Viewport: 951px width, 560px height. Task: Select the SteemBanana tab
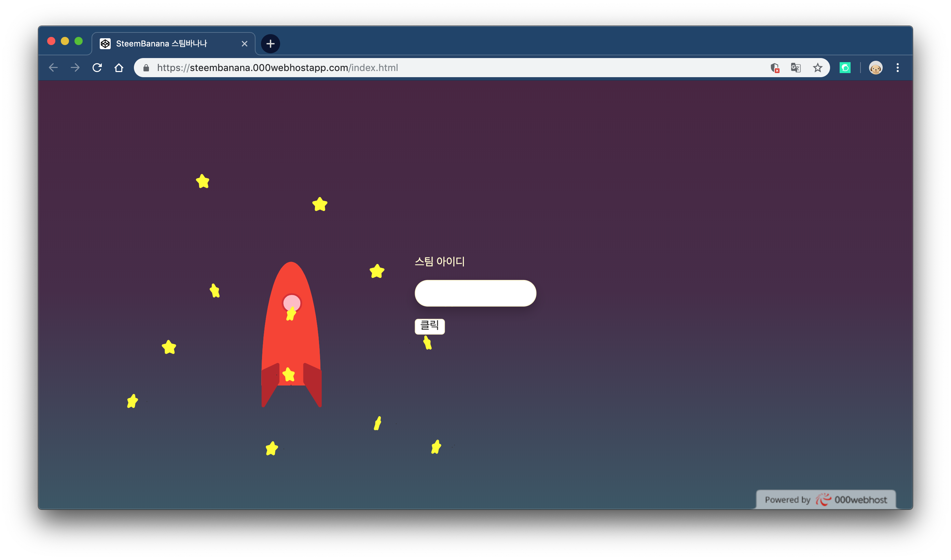[x=161, y=44]
